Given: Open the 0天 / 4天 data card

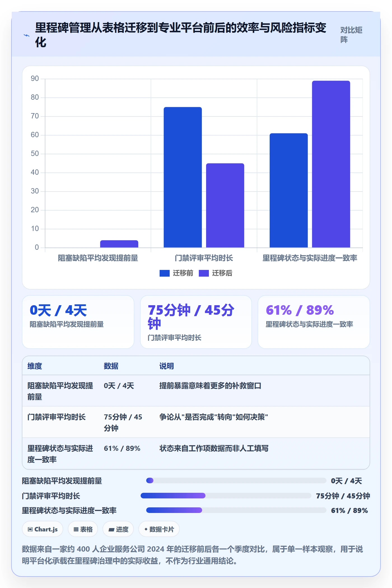Looking at the screenshot, I should tap(78, 322).
